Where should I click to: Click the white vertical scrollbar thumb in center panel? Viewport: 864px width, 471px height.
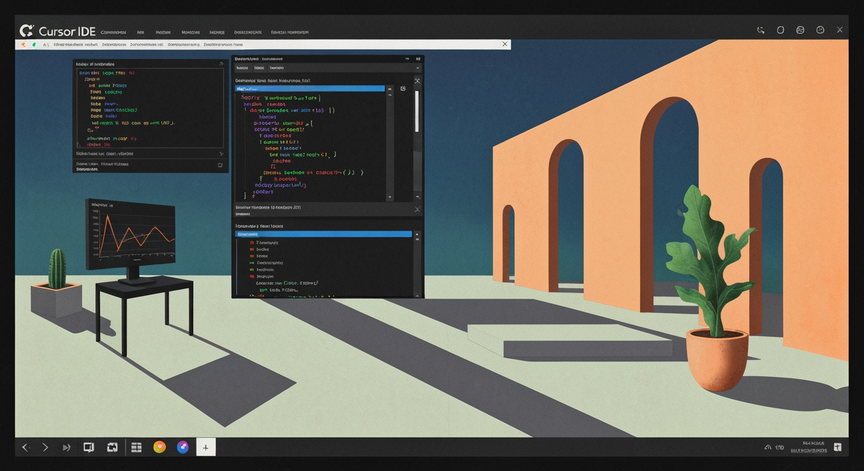(x=417, y=111)
